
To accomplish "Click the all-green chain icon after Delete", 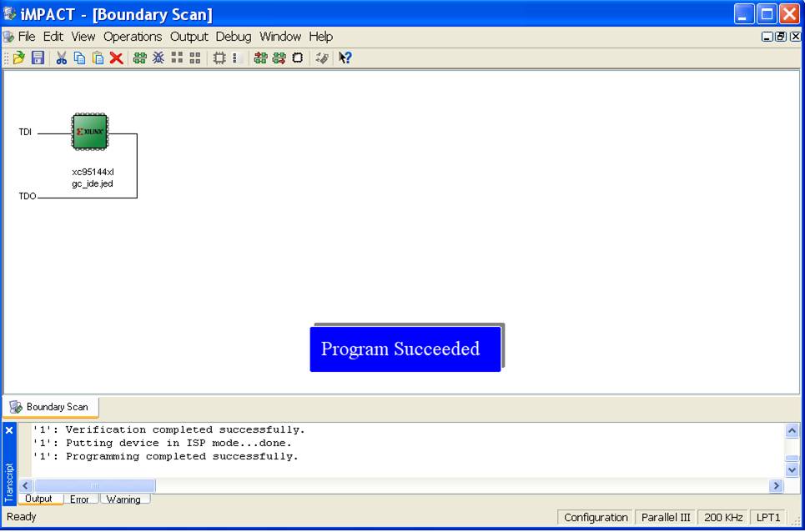I will pos(139,58).
